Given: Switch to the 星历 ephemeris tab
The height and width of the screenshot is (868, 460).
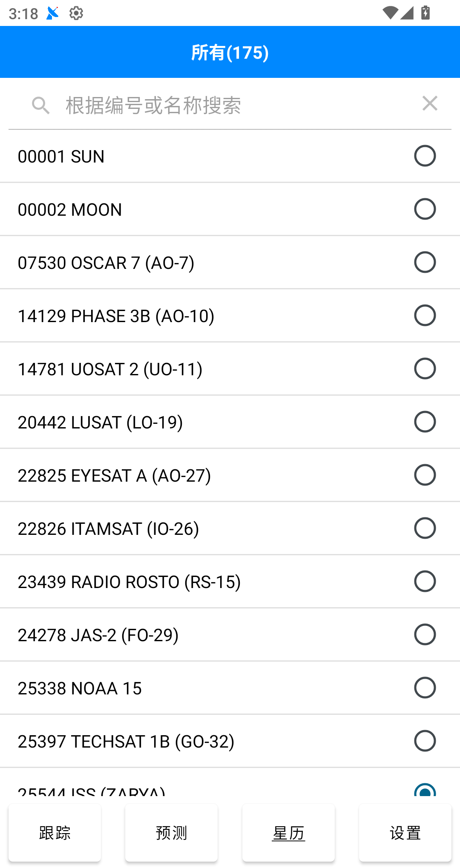Looking at the screenshot, I should coord(288,833).
